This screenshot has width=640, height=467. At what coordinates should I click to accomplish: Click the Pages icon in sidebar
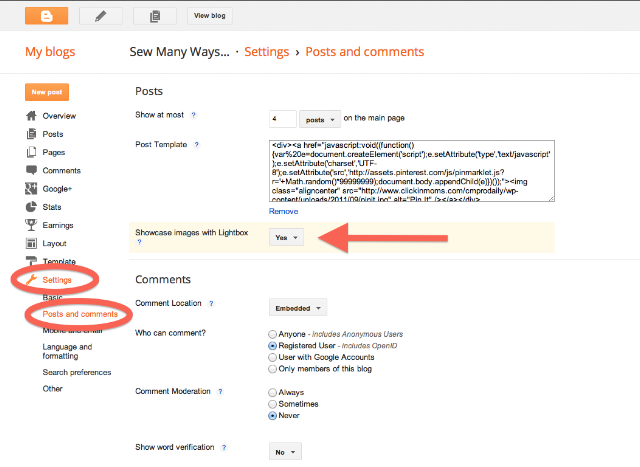[31, 152]
